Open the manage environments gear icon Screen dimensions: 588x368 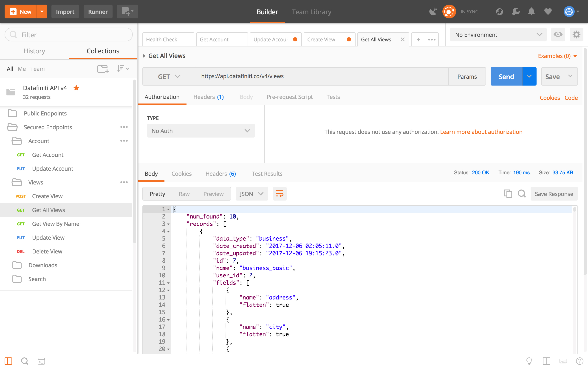(576, 34)
